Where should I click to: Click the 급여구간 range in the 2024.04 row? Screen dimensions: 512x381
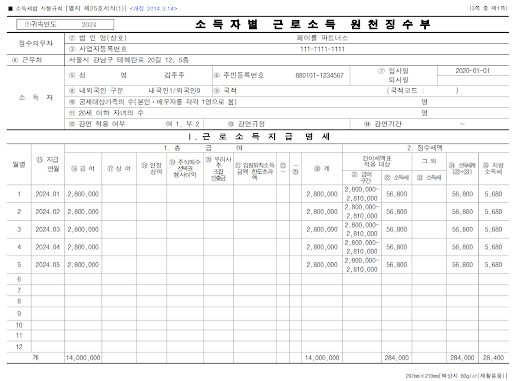[362, 247]
